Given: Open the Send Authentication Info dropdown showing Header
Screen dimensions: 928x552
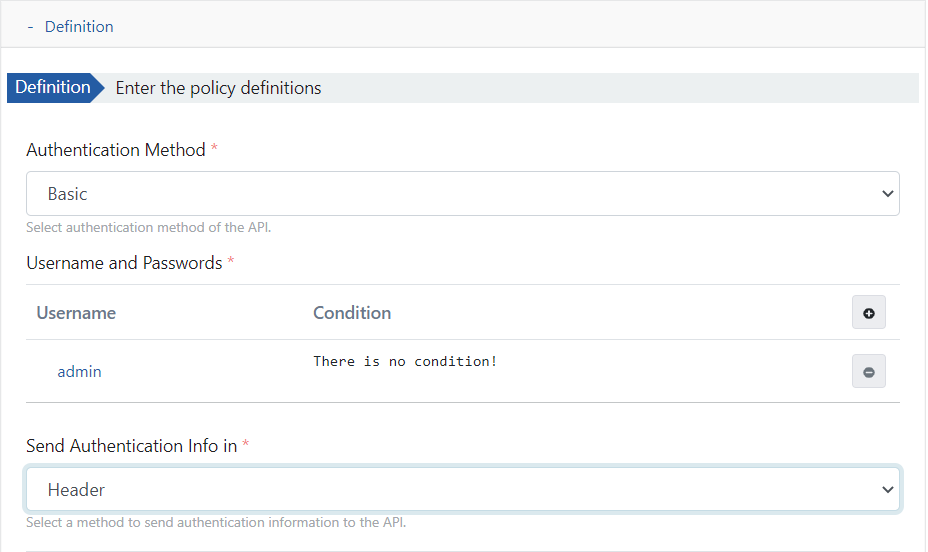Looking at the screenshot, I should [x=462, y=490].
